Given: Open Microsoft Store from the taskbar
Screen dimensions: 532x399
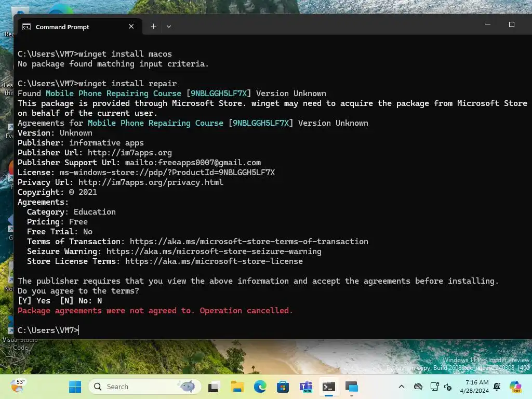Looking at the screenshot, I should point(283,387).
